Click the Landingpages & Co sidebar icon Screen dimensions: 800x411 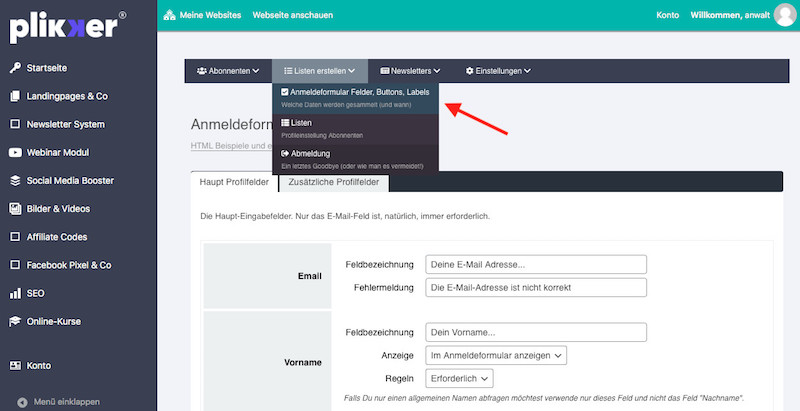point(15,96)
